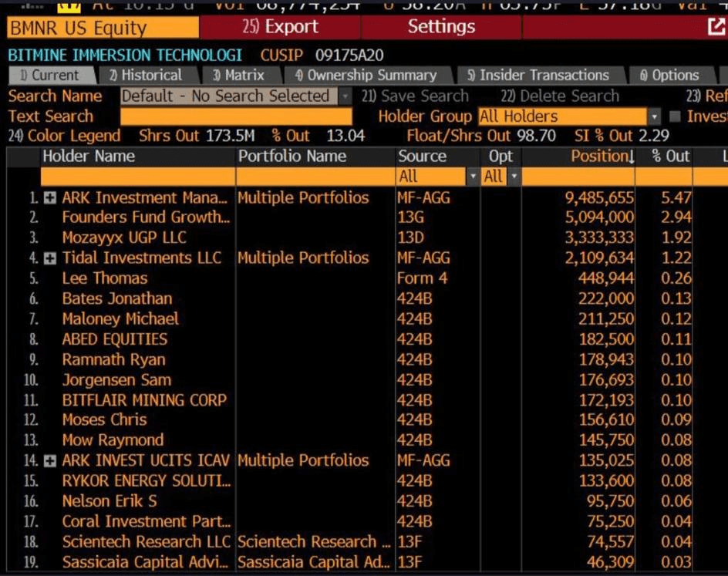Select holder Mow Raymond
Image resolution: width=728 pixels, height=576 pixels.
(x=113, y=440)
